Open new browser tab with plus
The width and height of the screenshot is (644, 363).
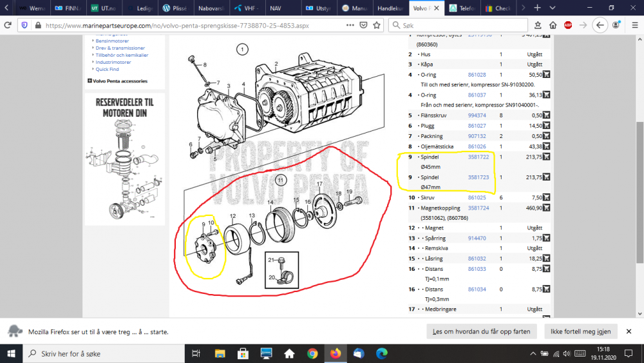537,8
